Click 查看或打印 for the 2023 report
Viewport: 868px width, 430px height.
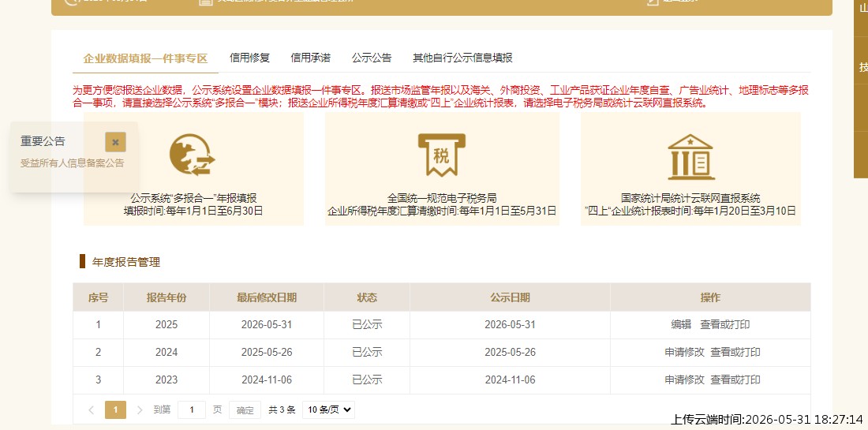coord(735,380)
